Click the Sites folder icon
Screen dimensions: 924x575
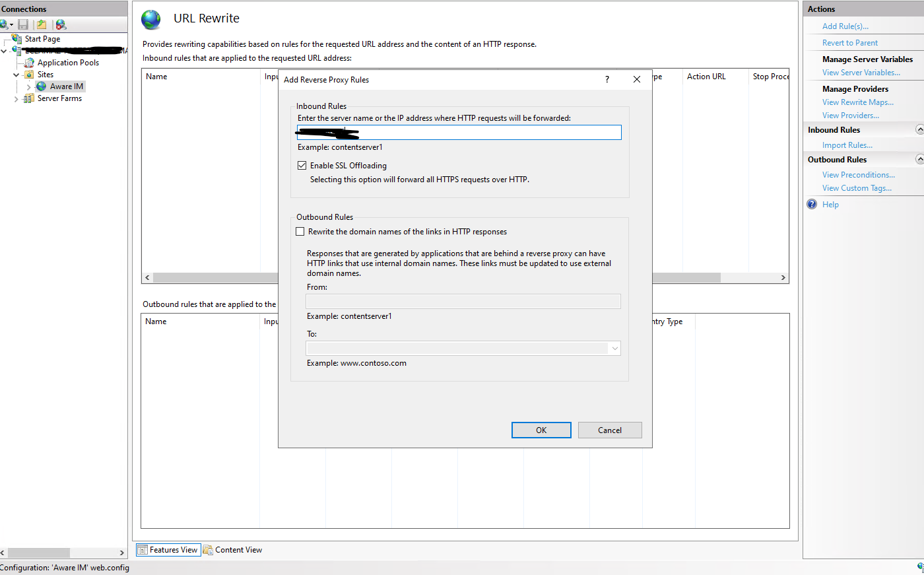tap(30, 75)
